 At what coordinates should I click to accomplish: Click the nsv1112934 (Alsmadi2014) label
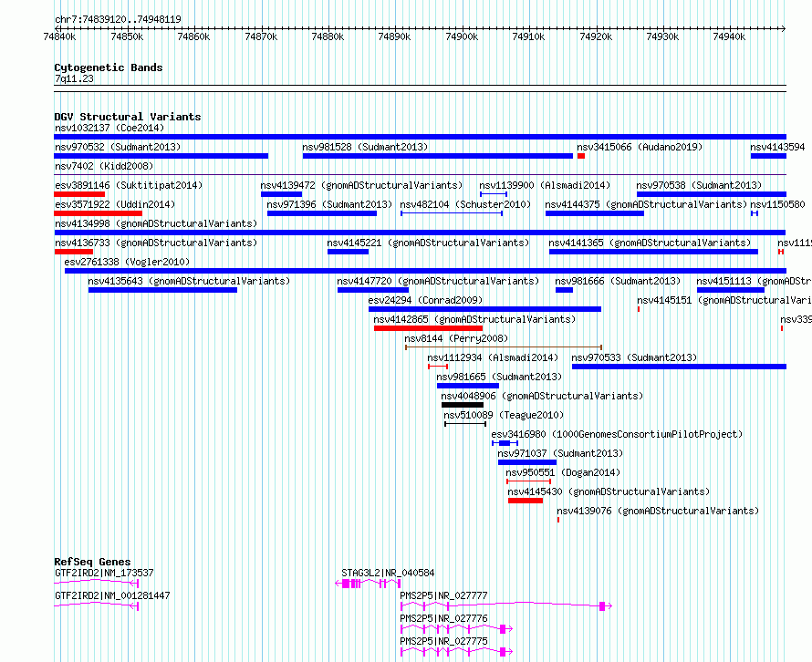[493, 357]
